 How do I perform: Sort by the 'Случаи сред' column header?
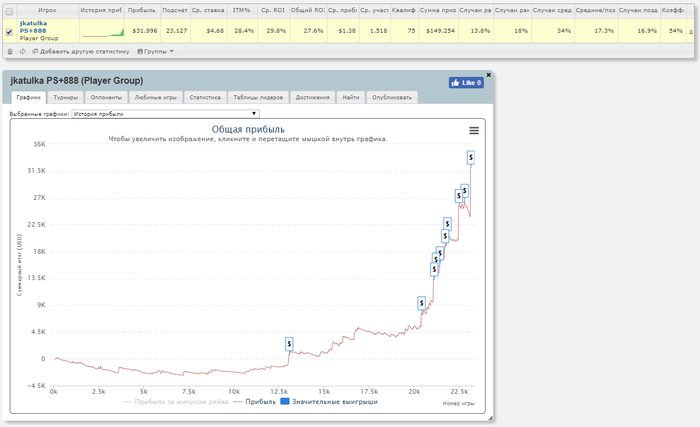552,10
